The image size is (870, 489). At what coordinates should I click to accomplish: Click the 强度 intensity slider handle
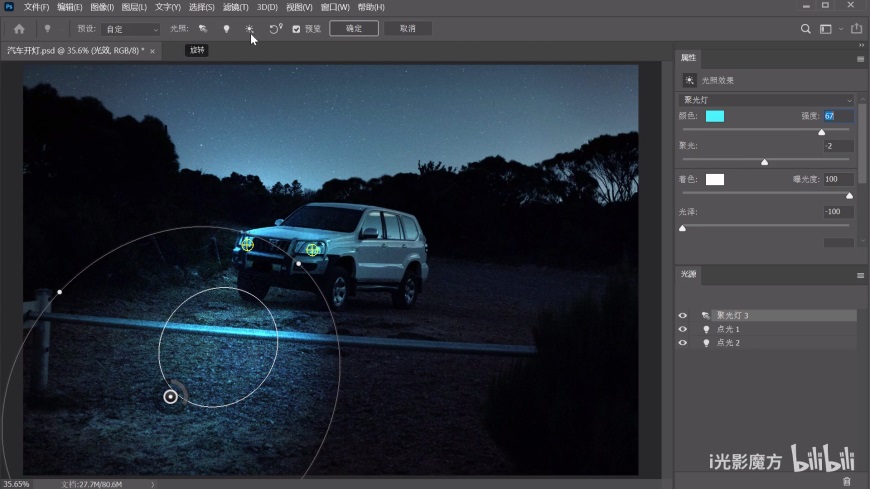[822, 132]
